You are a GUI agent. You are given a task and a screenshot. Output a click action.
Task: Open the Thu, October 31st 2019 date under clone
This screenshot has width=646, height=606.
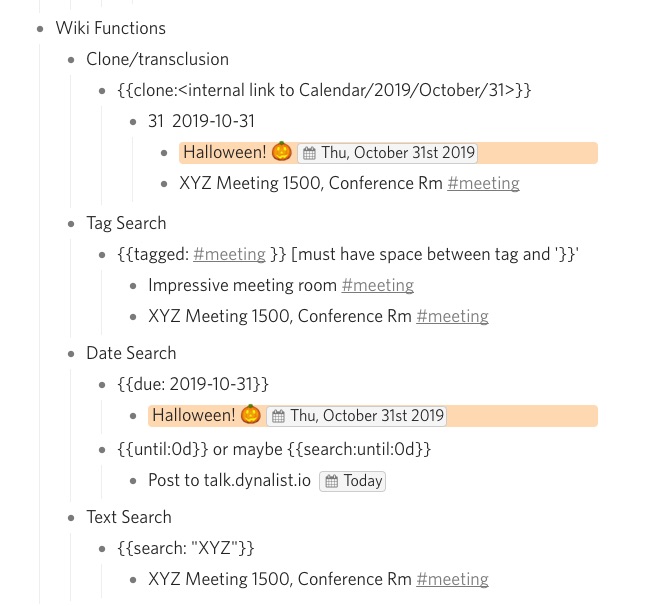tap(387, 153)
